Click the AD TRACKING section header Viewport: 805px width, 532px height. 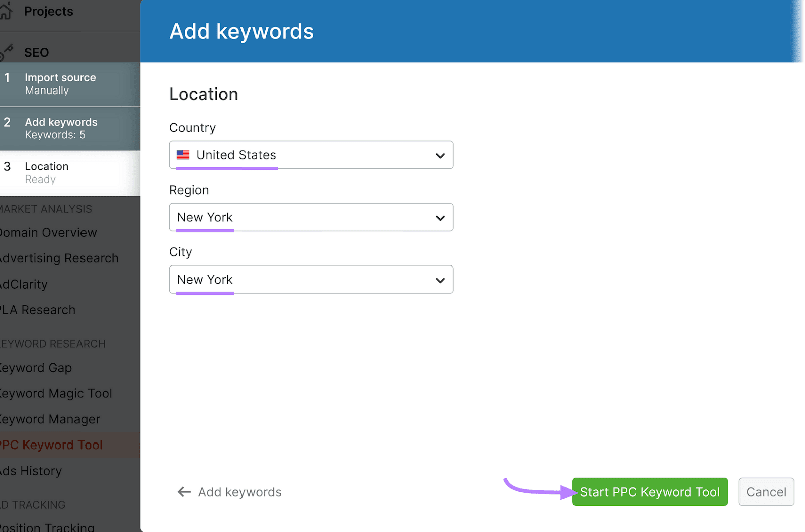(x=33, y=505)
